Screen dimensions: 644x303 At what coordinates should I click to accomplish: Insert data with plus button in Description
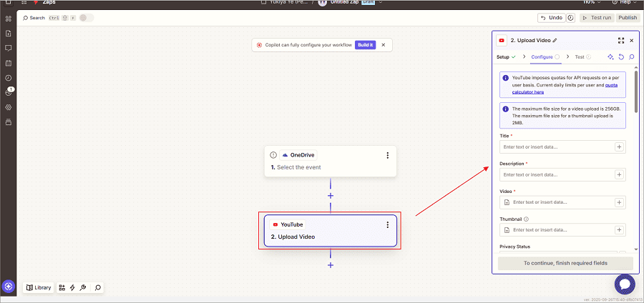(x=619, y=174)
